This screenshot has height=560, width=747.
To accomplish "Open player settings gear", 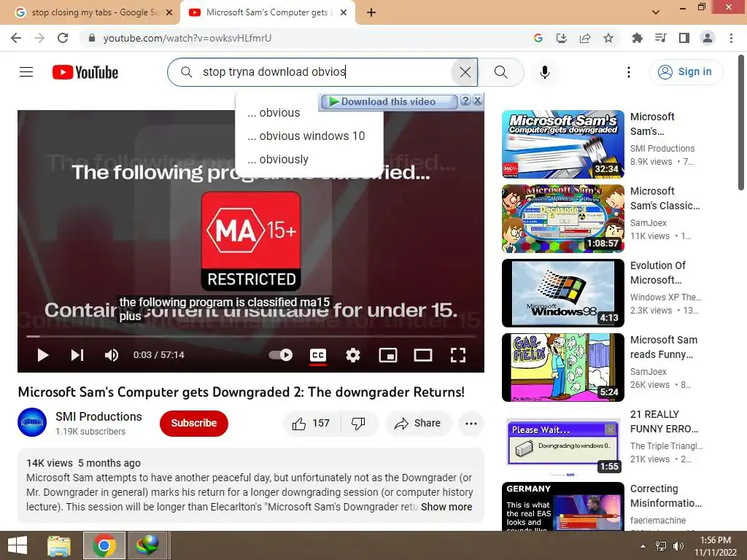I will pyautogui.click(x=353, y=355).
